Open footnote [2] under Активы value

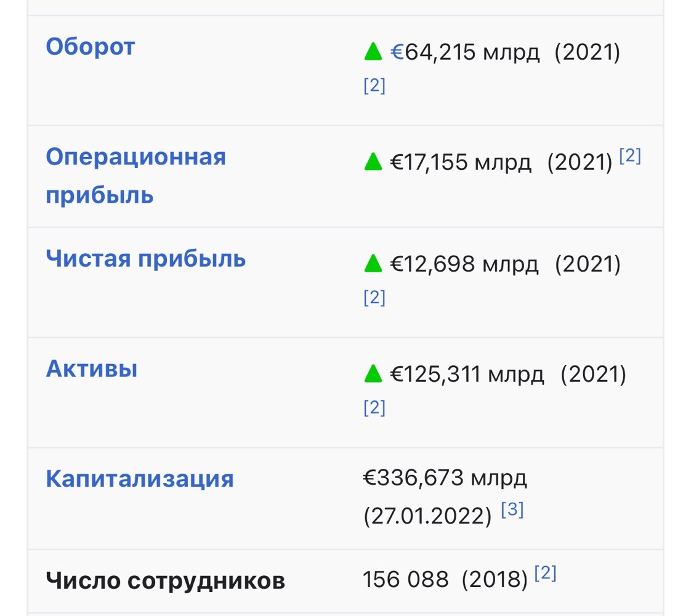(x=374, y=408)
